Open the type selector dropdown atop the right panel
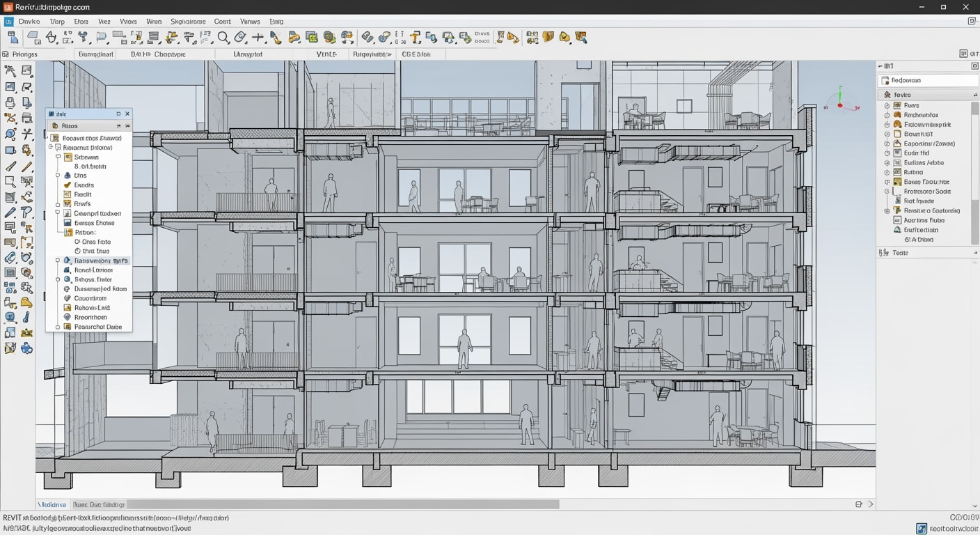 coord(928,79)
